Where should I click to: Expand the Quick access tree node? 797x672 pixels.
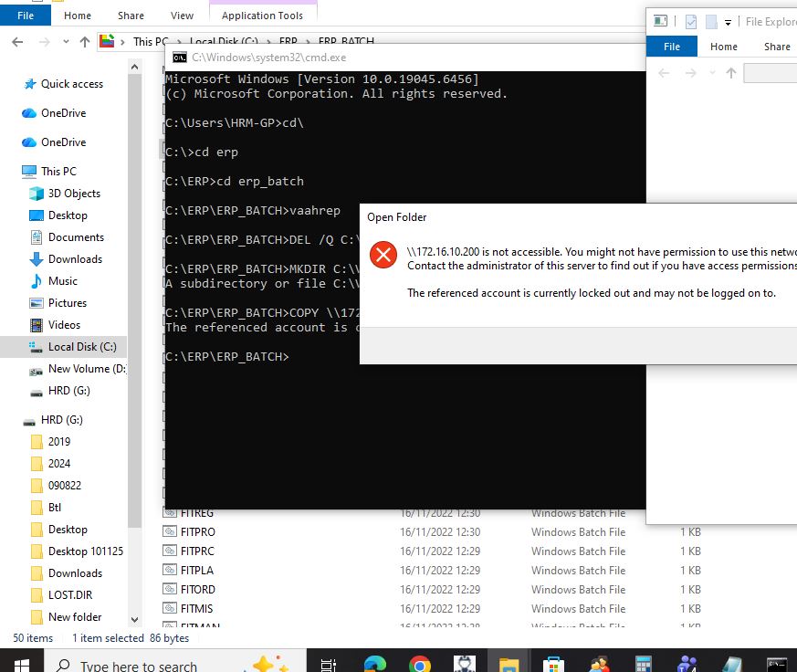pyautogui.click(x=11, y=84)
